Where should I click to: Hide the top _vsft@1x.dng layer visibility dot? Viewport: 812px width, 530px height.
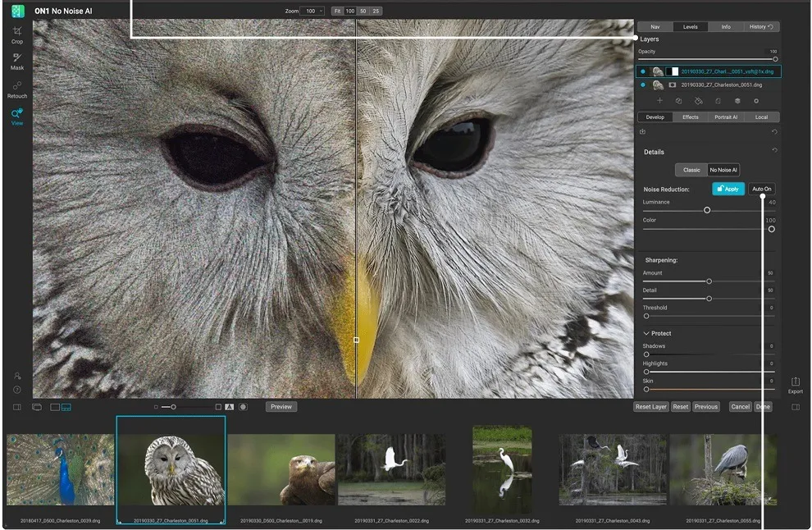(x=643, y=71)
